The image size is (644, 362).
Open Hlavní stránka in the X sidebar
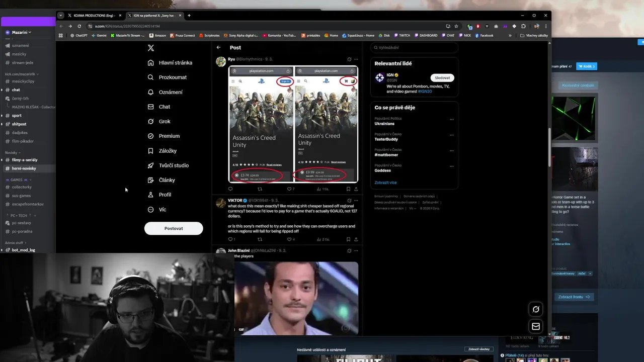click(x=170, y=63)
